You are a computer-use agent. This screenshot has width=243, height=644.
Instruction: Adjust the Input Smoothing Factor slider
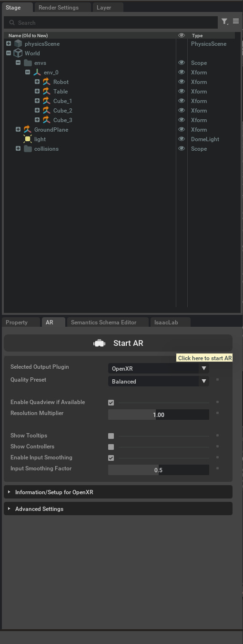click(x=158, y=470)
